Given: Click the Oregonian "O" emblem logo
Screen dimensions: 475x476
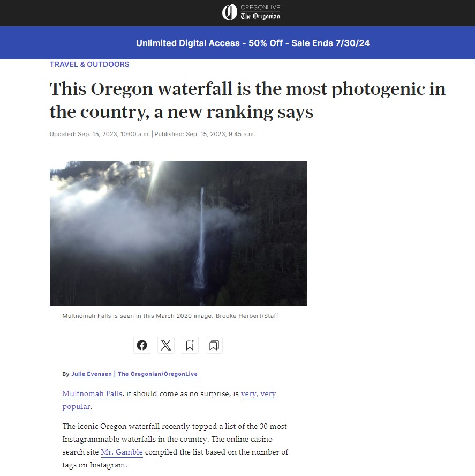Looking at the screenshot, I should (x=229, y=12).
